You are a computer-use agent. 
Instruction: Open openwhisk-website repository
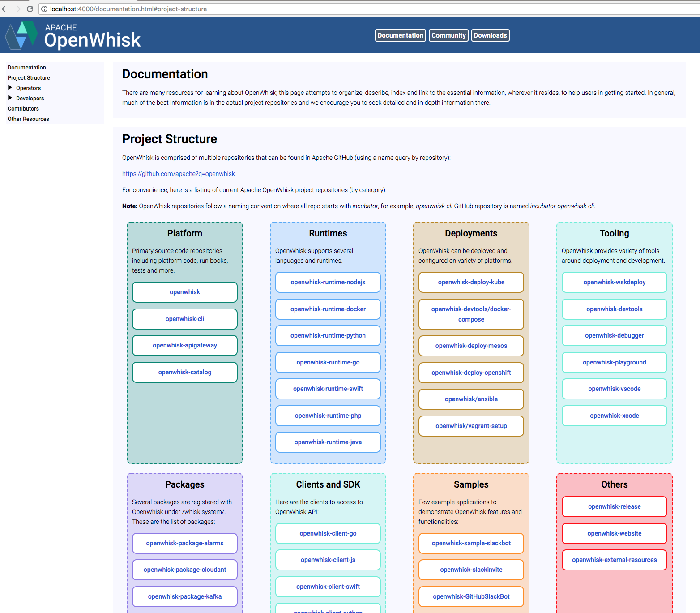615,533
